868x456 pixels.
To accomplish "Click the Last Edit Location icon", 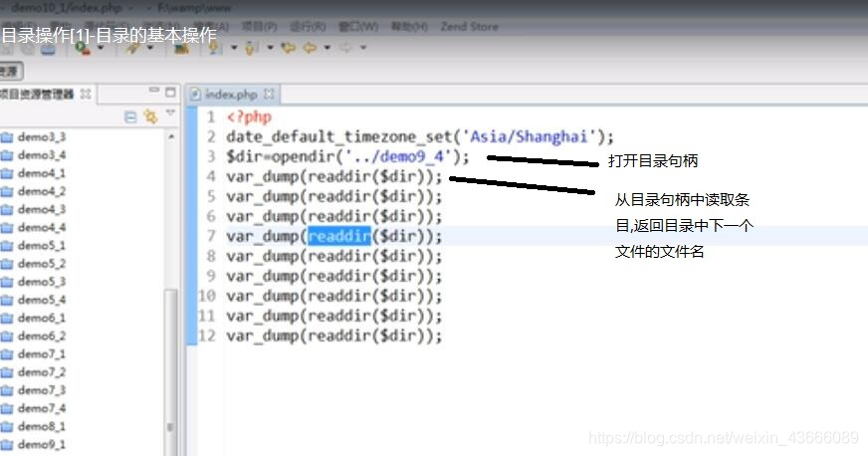I will point(288,48).
